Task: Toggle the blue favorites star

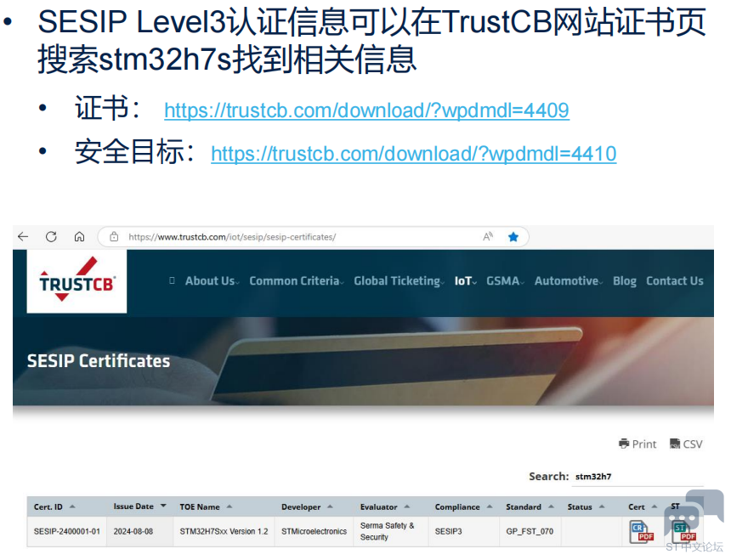Action: click(513, 237)
